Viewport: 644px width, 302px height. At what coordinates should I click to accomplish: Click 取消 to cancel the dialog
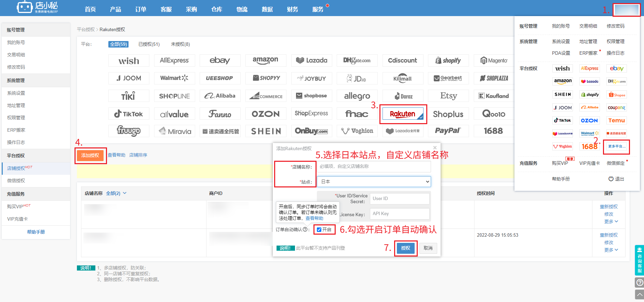pos(428,248)
